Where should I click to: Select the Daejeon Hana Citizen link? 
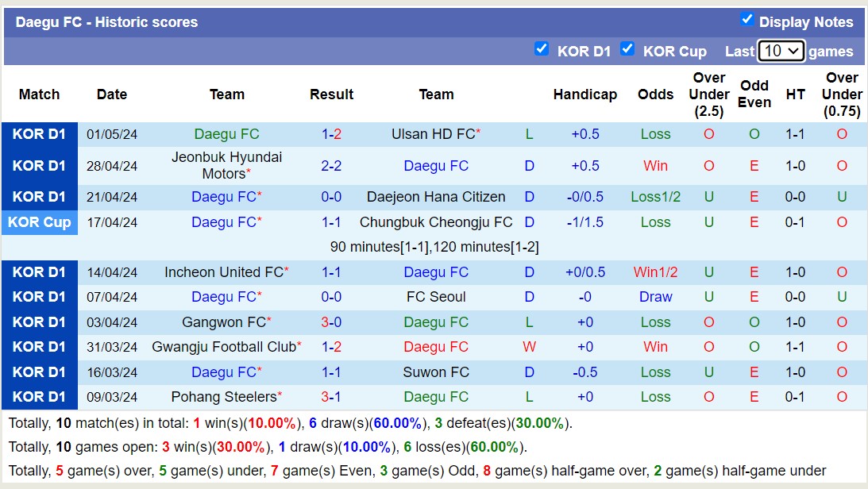pyautogui.click(x=436, y=196)
